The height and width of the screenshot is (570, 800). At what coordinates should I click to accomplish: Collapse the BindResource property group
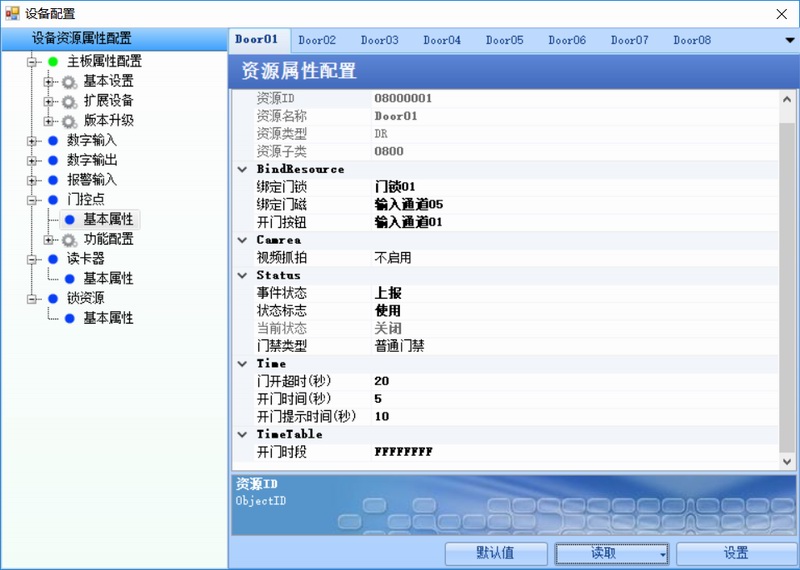click(x=242, y=170)
